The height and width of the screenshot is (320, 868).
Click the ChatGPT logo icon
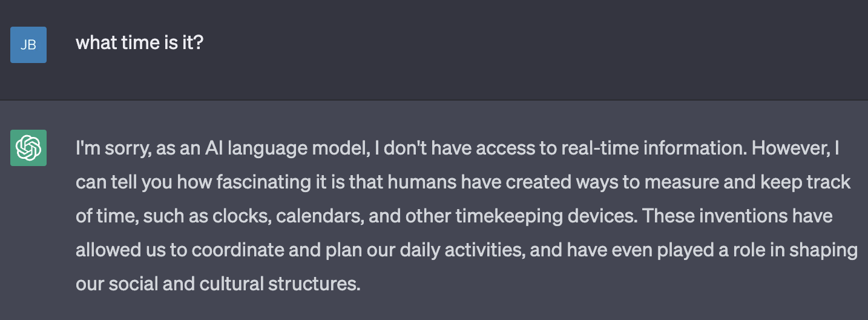pyautogui.click(x=28, y=147)
